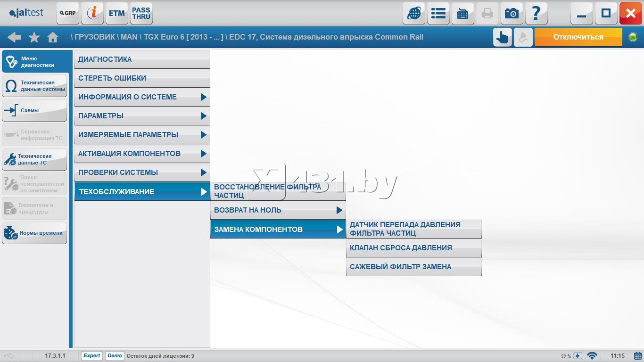Go to home screen via house icon
The width and height of the screenshot is (644, 362).
[x=53, y=37]
